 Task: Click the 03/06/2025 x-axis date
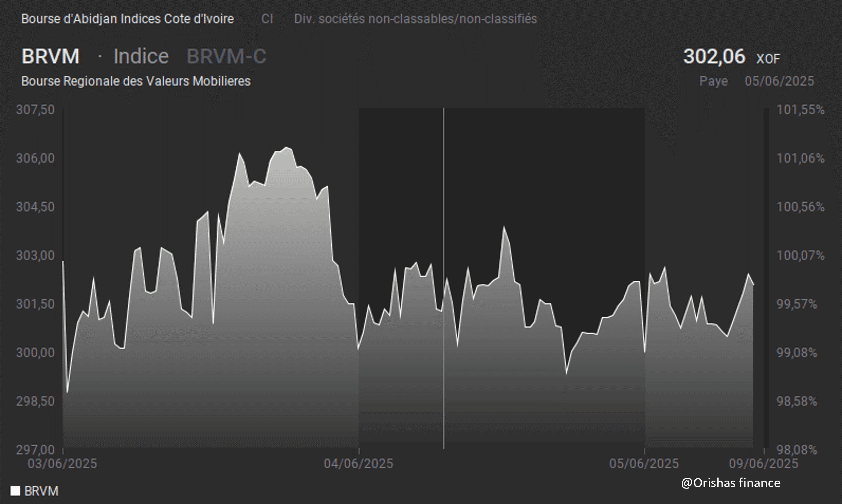[62, 464]
